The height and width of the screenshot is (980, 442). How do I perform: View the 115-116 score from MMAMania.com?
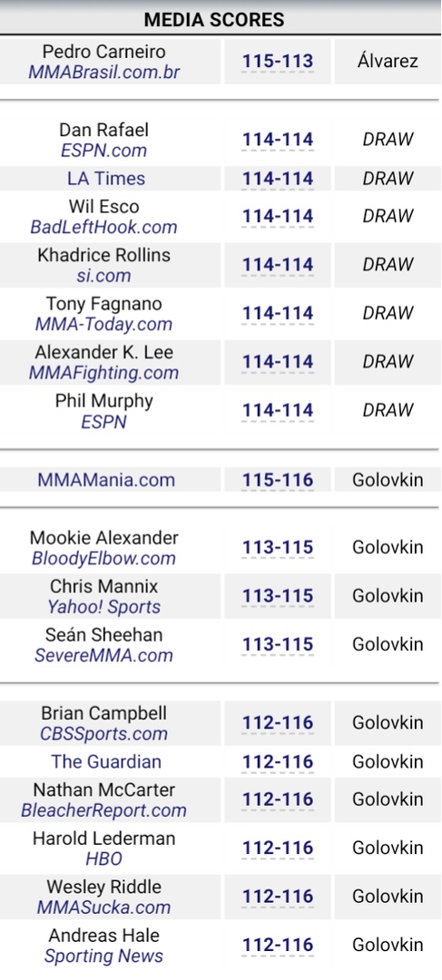(x=278, y=480)
